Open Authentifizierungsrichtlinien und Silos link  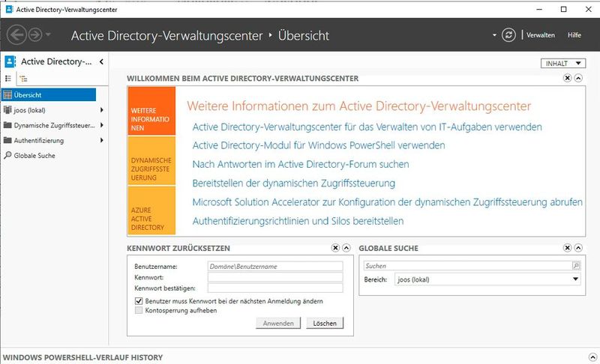[x=298, y=221]
